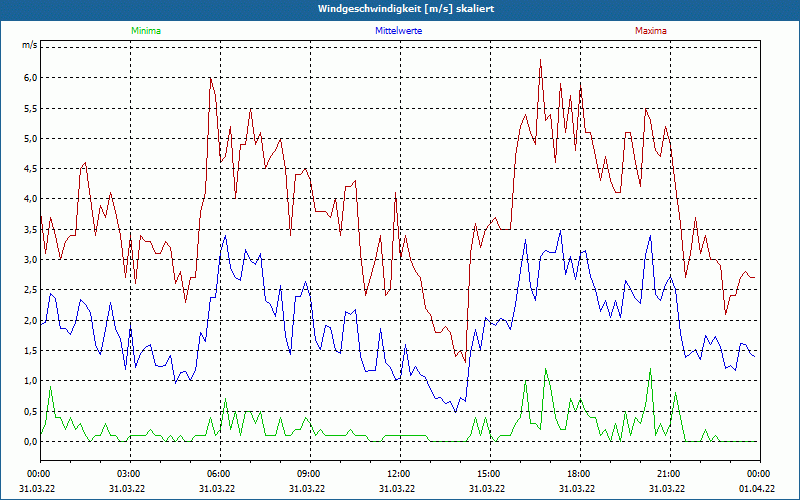
Task: Click the 'm/s' y-axis unit label
Action: tap(29, 45)
